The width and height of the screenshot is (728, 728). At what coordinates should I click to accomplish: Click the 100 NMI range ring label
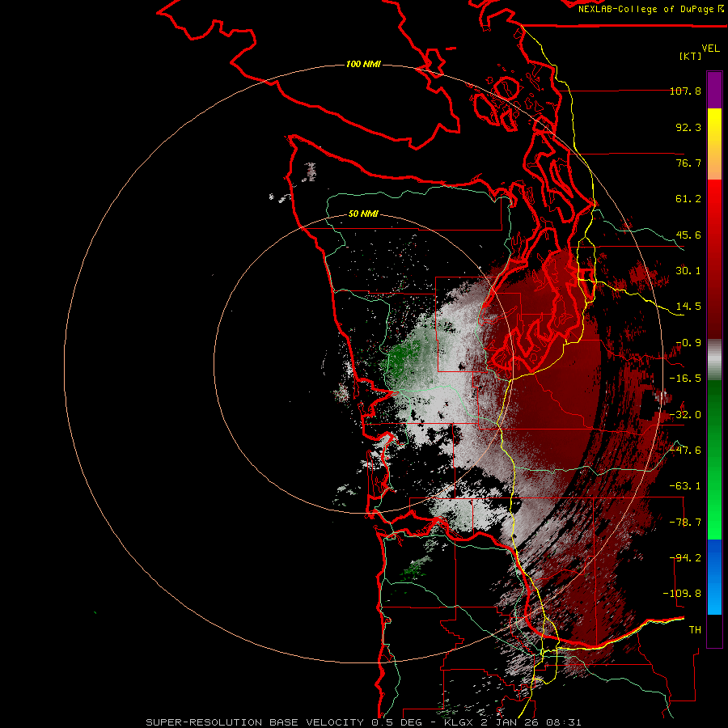pos(363,64)
